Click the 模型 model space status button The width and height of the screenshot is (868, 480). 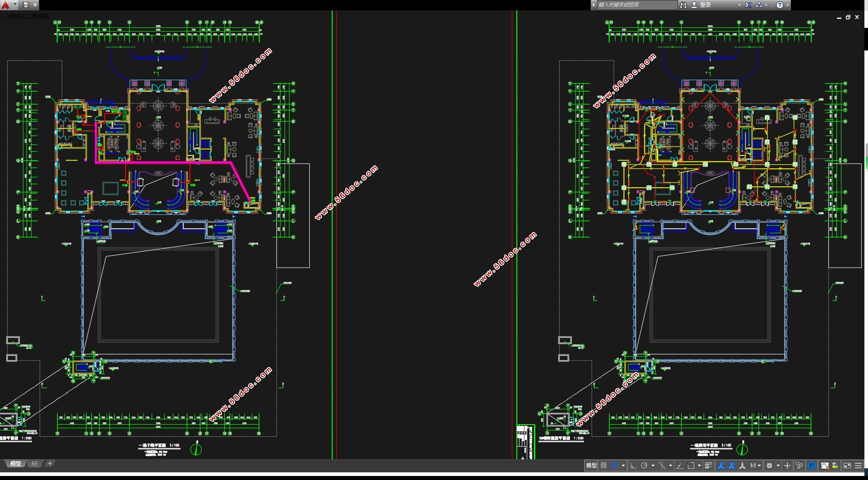point(591,466)
